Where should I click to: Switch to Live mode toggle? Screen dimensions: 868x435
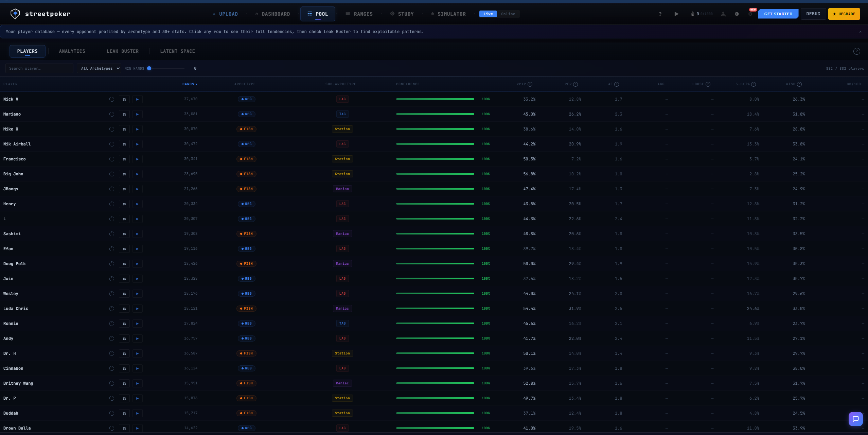[488, 14]
